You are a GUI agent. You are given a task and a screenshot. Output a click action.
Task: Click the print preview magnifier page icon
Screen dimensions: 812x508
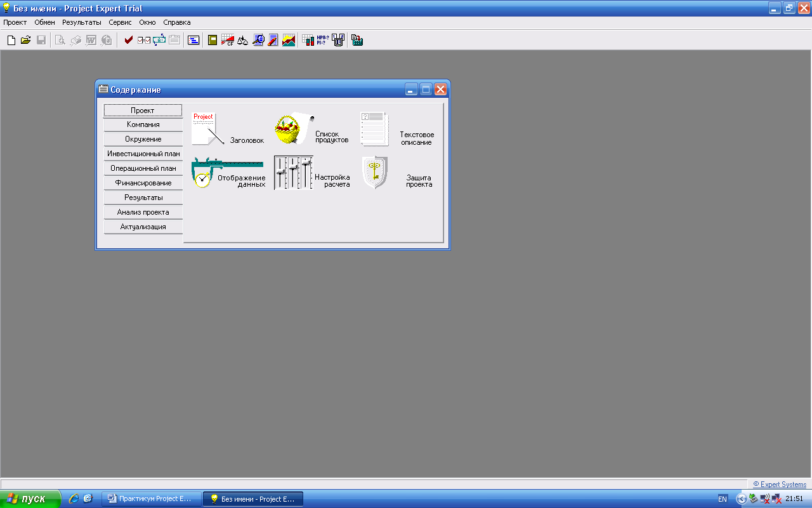tap(60, 40)
